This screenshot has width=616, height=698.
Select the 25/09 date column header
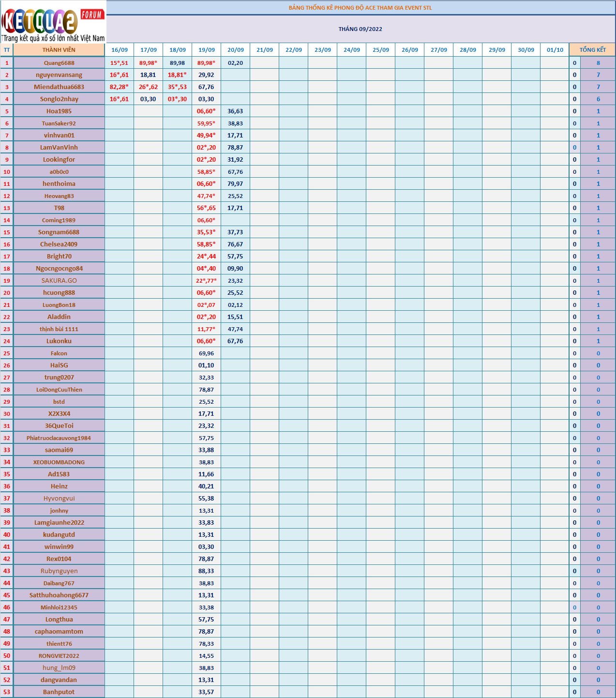[x=381, y=50]
